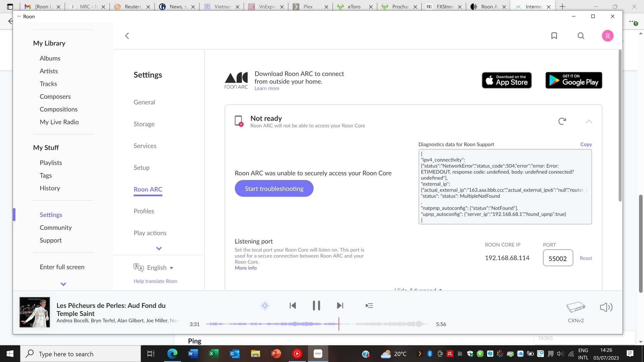Click the volume speaker icon

click(606, 307)
